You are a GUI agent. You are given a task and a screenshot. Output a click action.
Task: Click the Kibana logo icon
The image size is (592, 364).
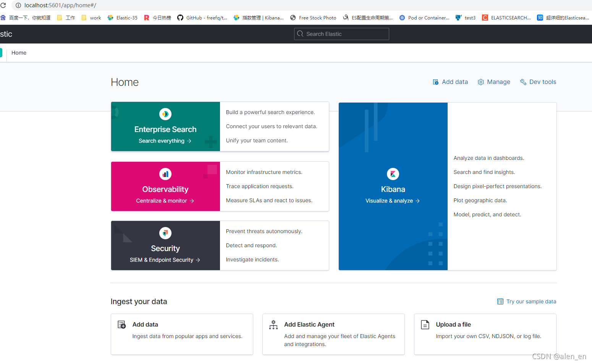click(393, 174)
